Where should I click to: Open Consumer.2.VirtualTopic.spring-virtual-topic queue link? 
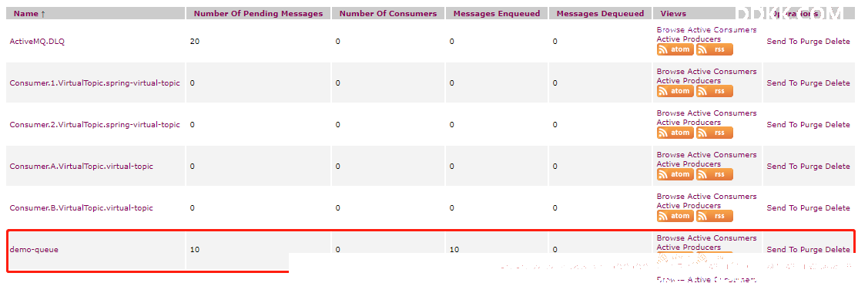[x=95, y=125]
